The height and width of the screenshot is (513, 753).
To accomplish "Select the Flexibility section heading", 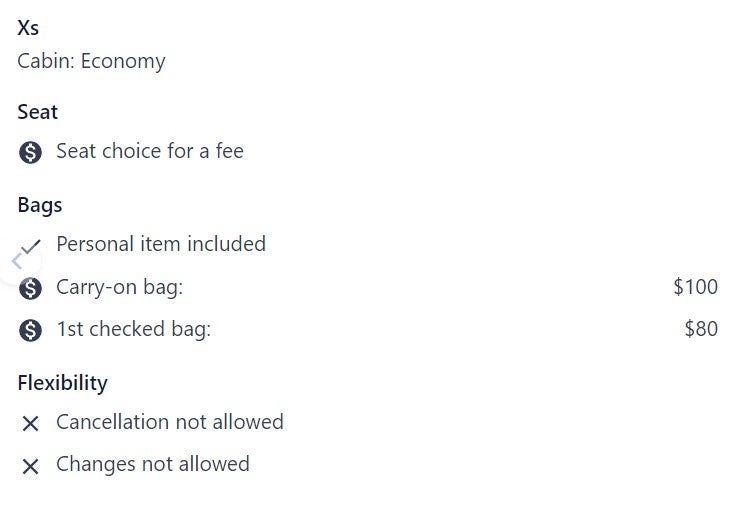I will click(x=62, y=383).
